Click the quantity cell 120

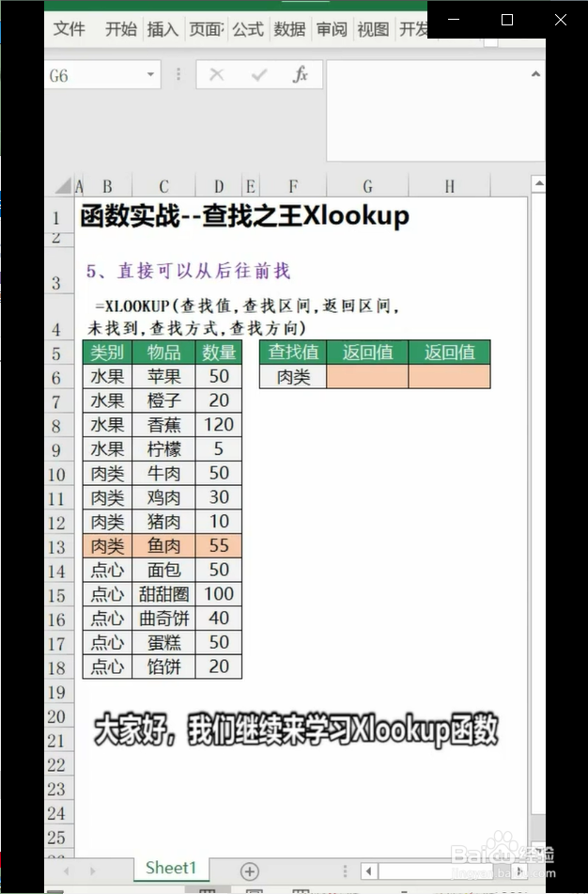tap(219, 425)
